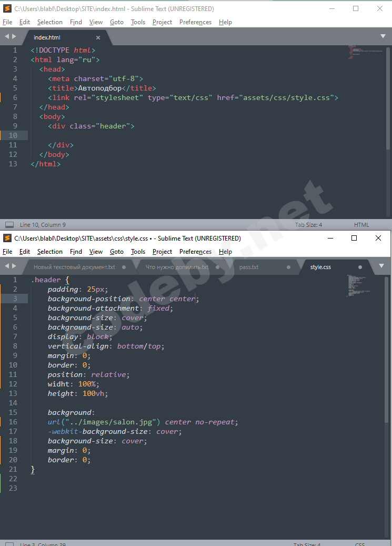Image resolution: width=392 pixels, height=546 pixels.
Task: Open Project menu in style.css window
Action: tap(162, 251)
